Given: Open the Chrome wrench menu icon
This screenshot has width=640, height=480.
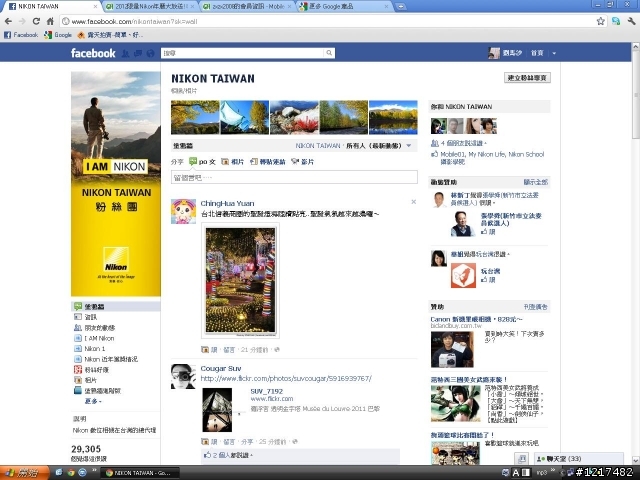Looking at the screenshot, I should tap(631, 21).
